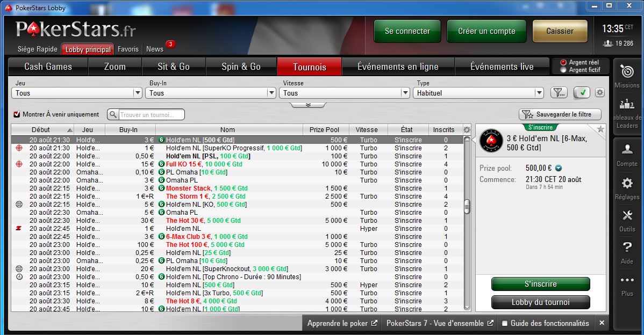Select The Hot 30 € tournament row

[x=238, y=221]
